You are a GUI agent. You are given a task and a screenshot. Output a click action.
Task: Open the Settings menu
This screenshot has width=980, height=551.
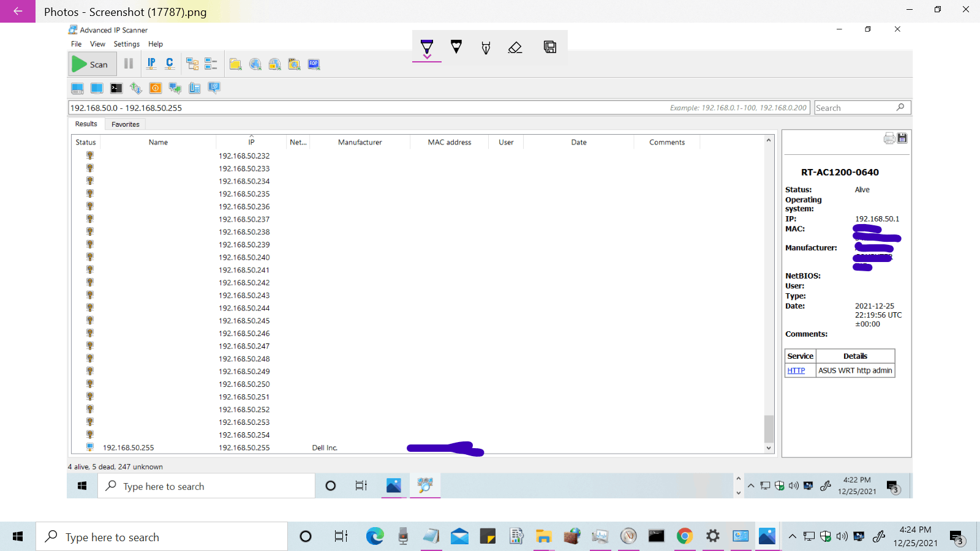pos(127,44)
